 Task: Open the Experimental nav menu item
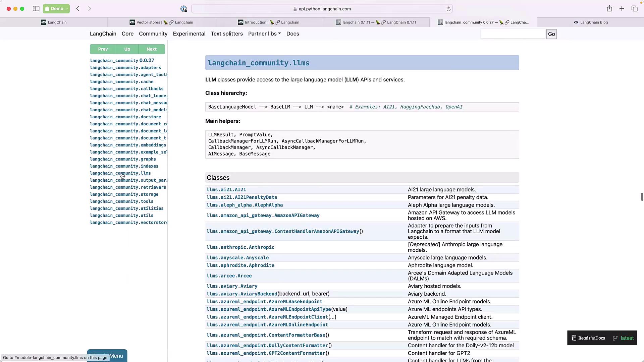(189, 34)
